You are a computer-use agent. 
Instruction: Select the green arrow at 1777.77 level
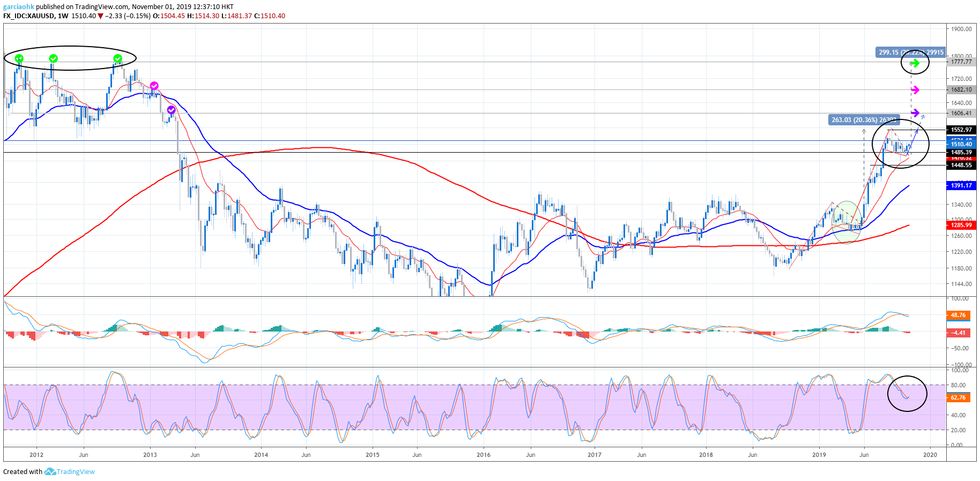(915, 63)
